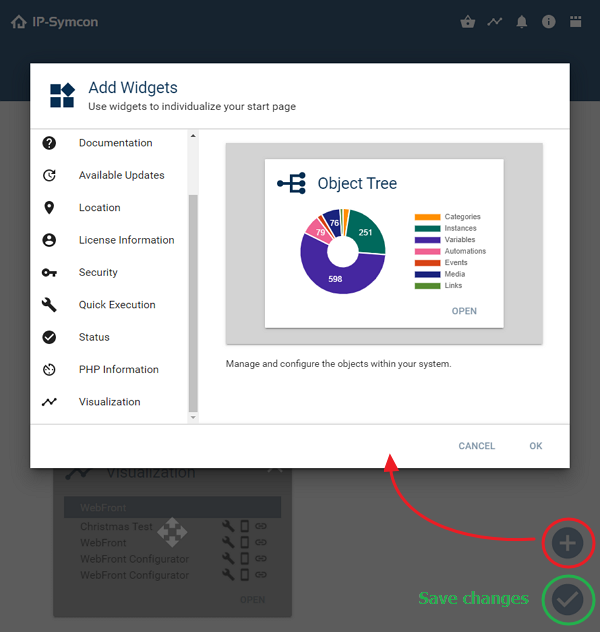Choose Quick Execution from the widget list
The width and height of the screenshot is (600, 632).
[x=117, y=305]
